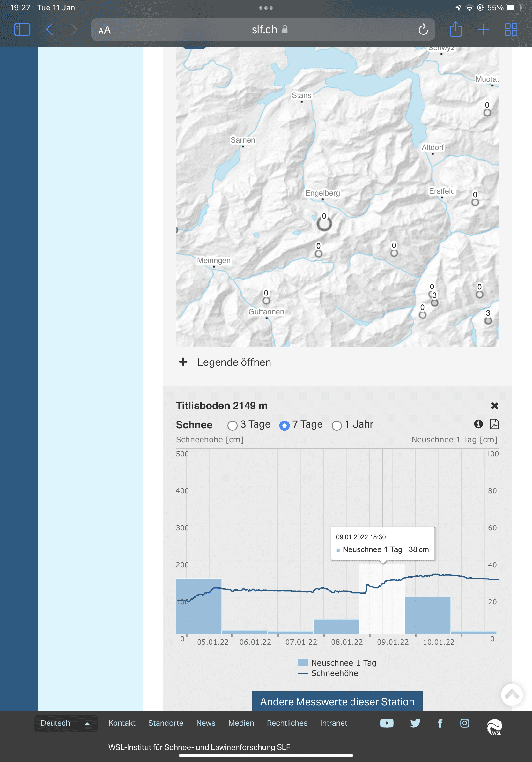The height and width of the screenshot is (762, 532).
Task: Close the Titlisboden station panel
Action: (494, 406)
